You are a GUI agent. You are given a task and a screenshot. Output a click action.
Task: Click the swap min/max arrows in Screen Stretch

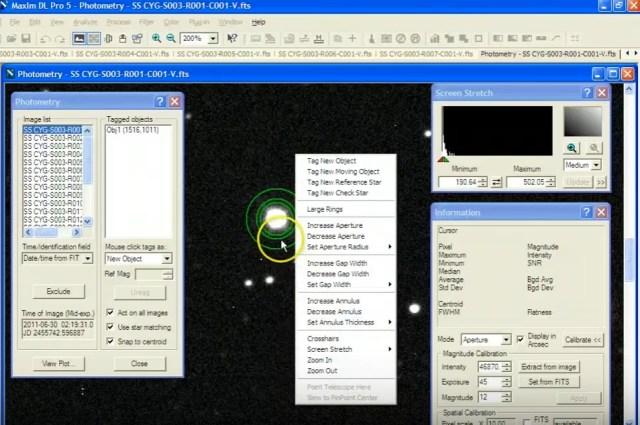(x=497, y=182)
